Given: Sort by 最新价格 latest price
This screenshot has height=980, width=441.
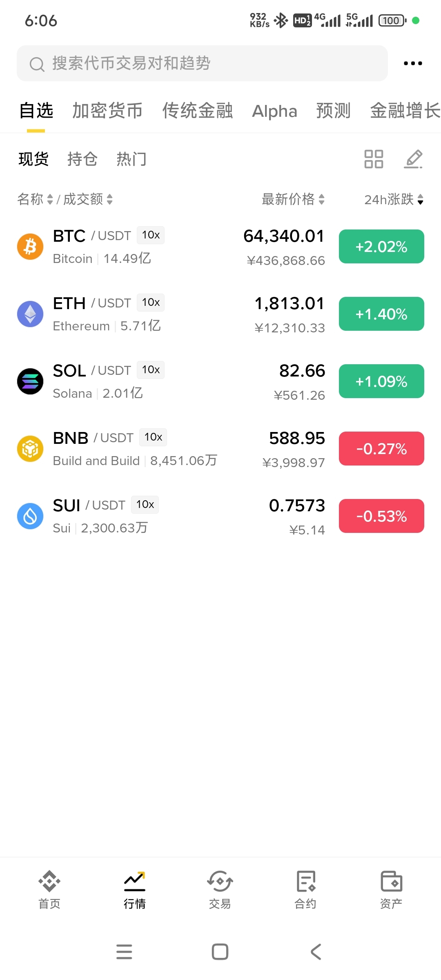Looking at the screenshot, I should coord(293,199).
